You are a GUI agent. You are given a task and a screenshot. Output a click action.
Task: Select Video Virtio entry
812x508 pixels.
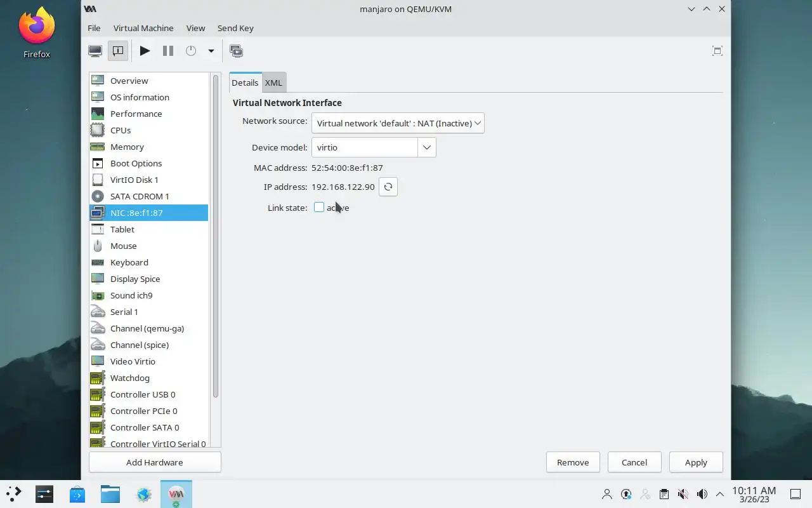coord(148,361)
